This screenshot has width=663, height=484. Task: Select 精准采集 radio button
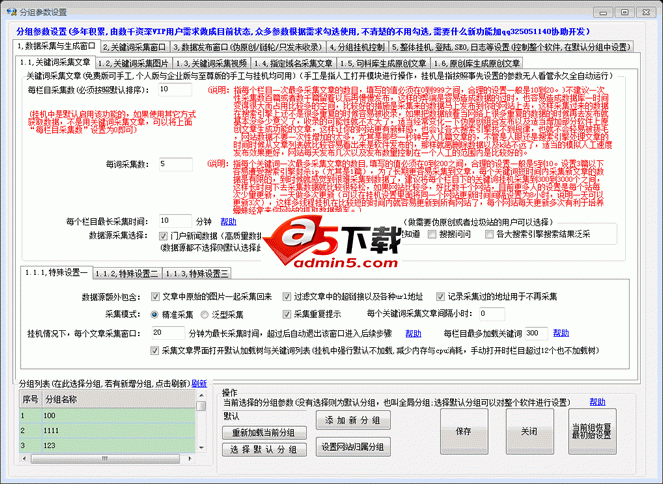tap(154, 314)
